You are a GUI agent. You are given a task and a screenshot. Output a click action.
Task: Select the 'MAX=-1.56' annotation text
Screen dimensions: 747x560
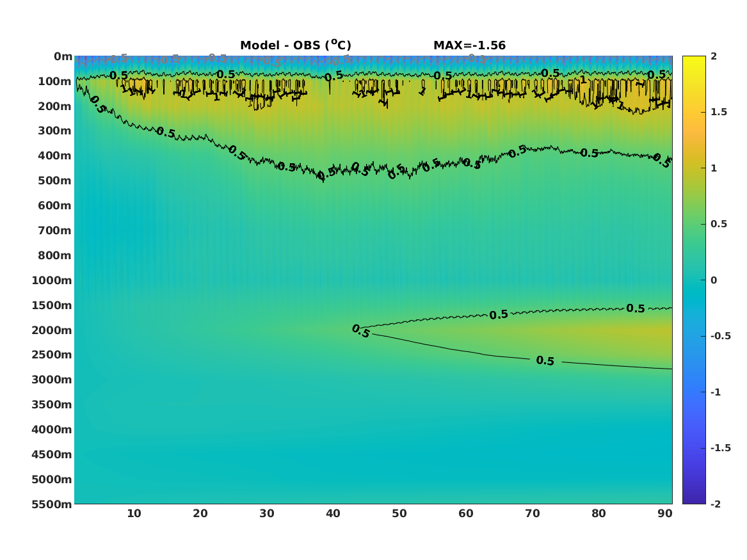coord(469,45)
